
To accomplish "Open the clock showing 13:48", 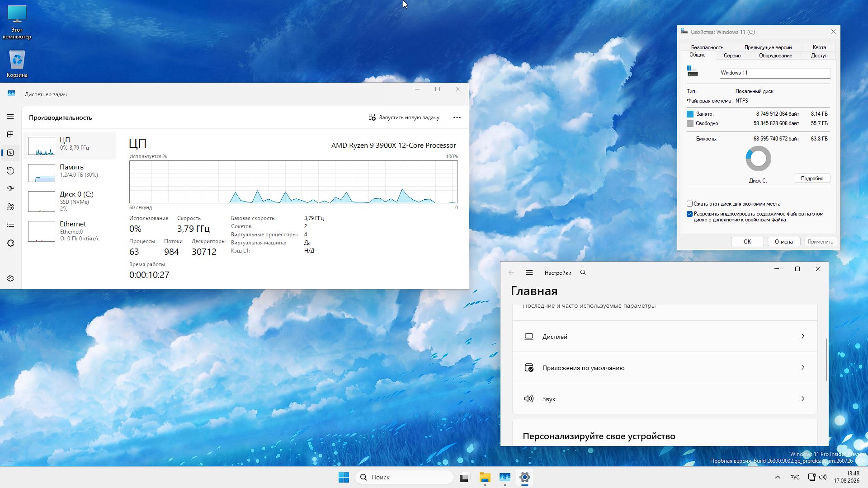I will [x=846, y=477].
